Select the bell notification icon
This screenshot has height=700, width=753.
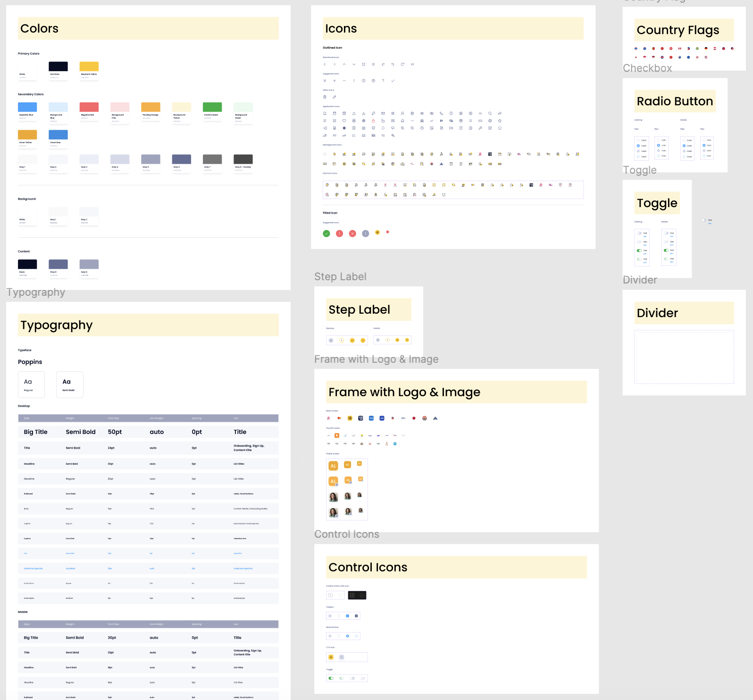(x=325, y=114)
